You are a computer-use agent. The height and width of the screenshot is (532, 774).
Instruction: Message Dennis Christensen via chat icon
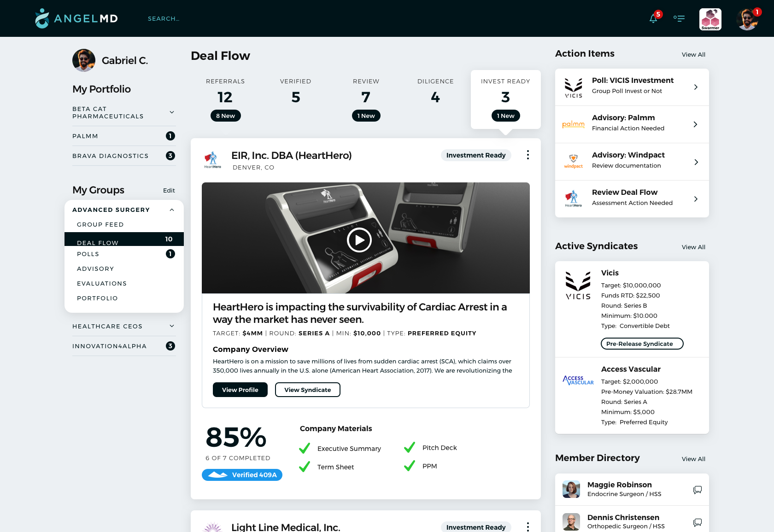698,522
